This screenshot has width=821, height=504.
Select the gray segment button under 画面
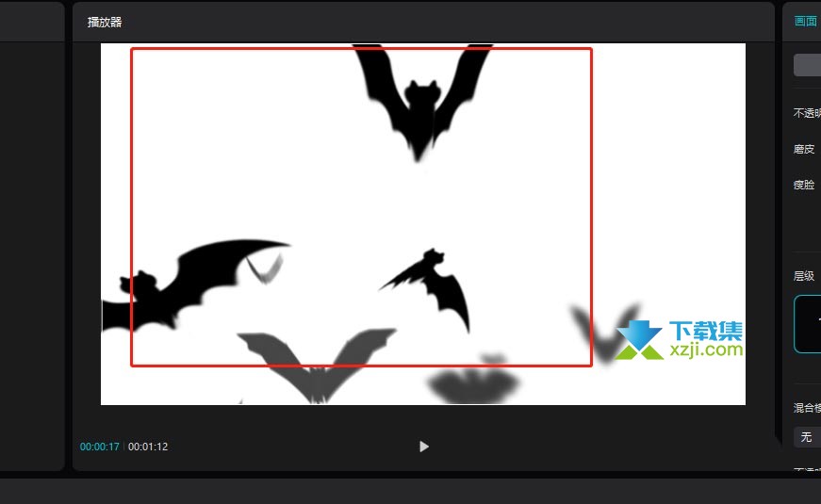click(808, 65)
